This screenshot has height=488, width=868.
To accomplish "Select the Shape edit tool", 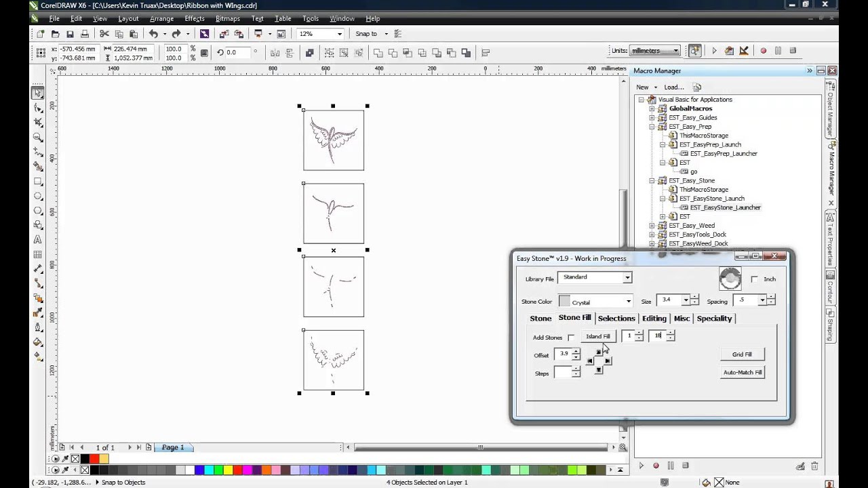I will (x=38, y=108).
